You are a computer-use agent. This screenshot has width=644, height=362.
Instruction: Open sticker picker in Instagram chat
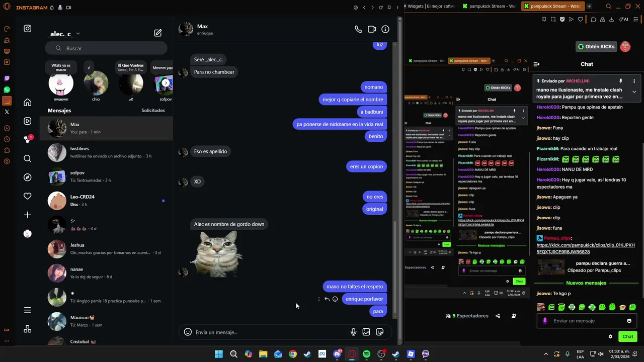[380, 332]
